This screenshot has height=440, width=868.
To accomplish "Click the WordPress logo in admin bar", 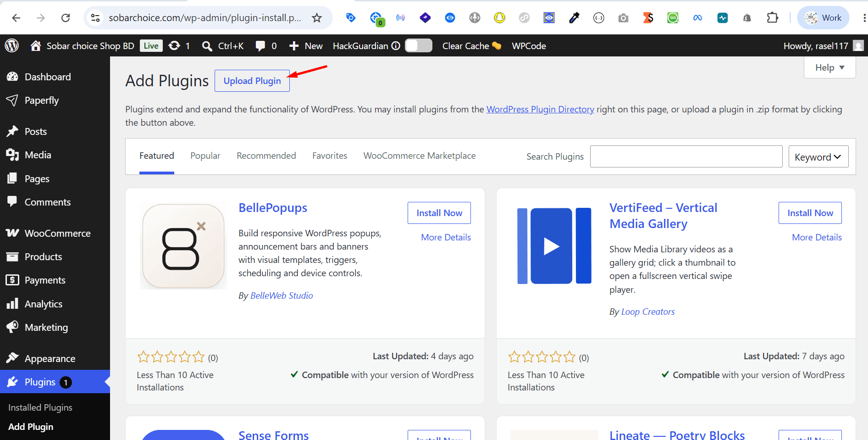I will (x=12, y=45).
